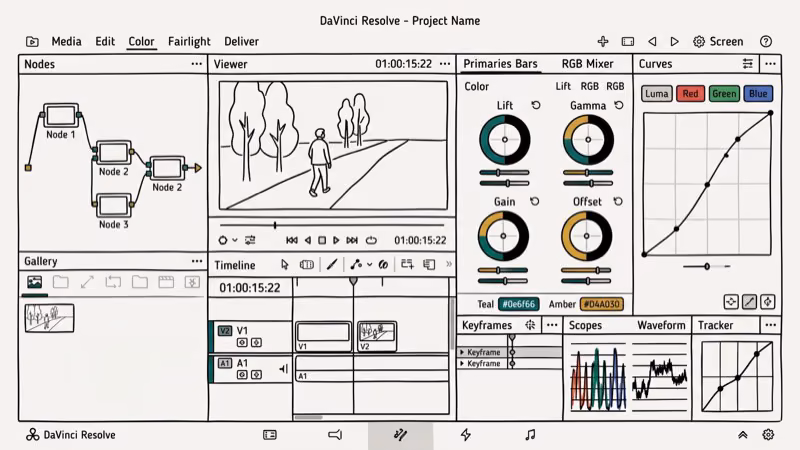
Task: Select the Timeline pointer tool
Action: coord(285,264)
